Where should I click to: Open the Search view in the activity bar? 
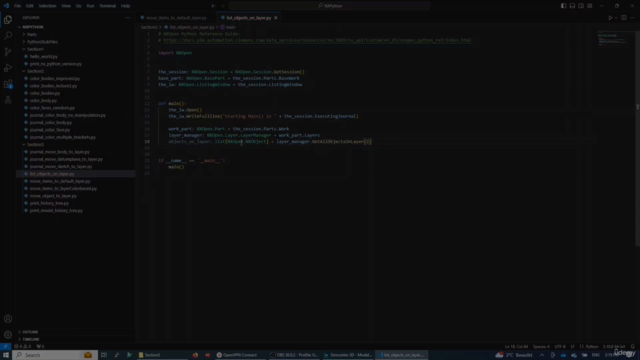[8, 36]
